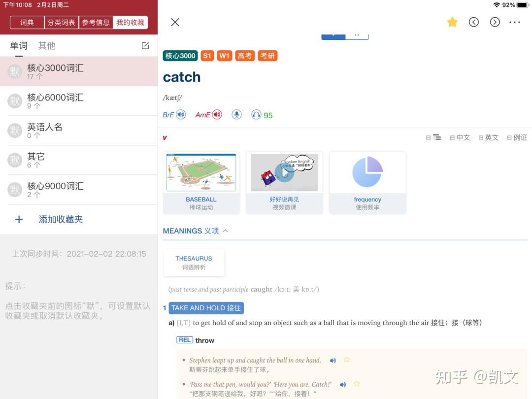This screenshot has width=532, height=399.
Task: Toggle 中文 display option
Action: tap(460, 137)
